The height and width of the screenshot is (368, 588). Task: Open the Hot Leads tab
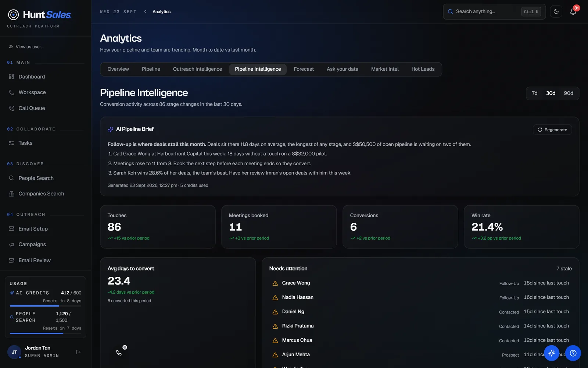(x=423, y=69)
